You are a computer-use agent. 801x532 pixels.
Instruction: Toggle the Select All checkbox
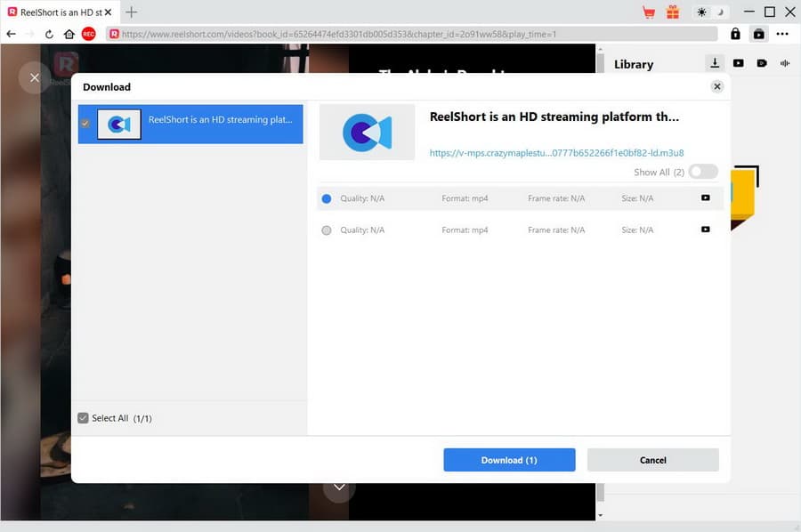(83, 418)
